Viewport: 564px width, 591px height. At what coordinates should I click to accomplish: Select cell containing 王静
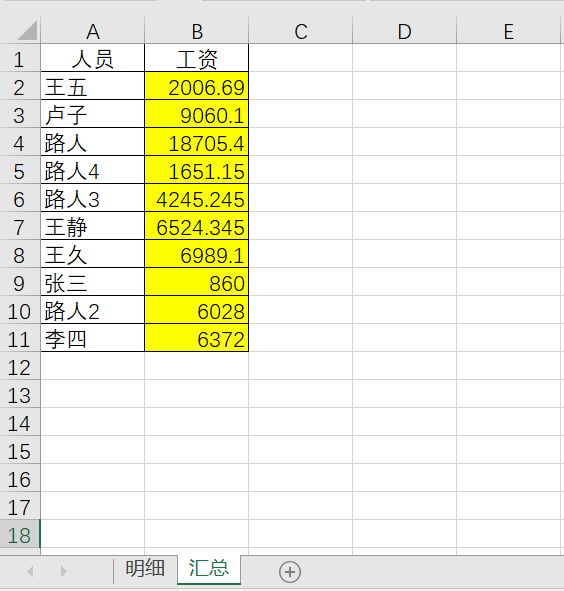93,227
